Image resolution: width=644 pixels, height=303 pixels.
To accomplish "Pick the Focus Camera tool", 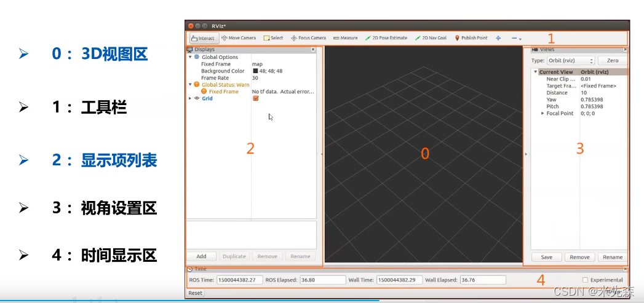I will pos(308,37).
